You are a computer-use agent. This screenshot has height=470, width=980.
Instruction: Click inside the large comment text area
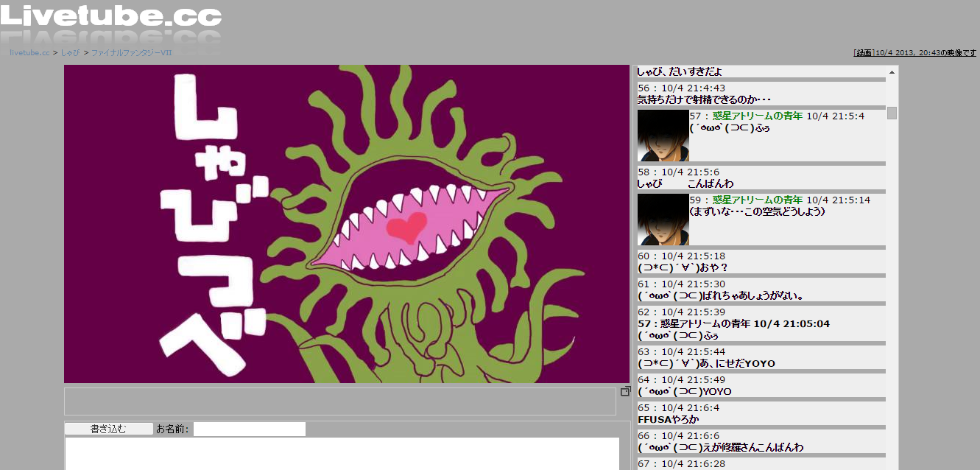click(342, 453)
